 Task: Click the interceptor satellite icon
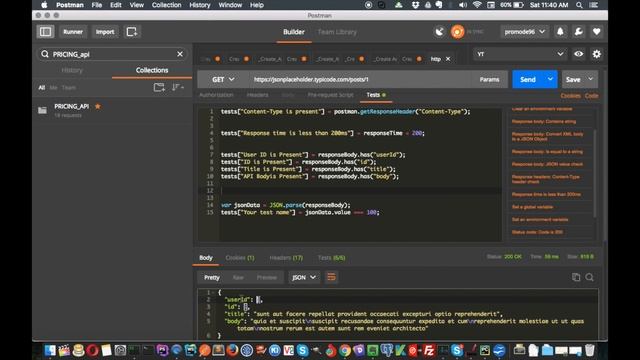click(x=439, y=31)
